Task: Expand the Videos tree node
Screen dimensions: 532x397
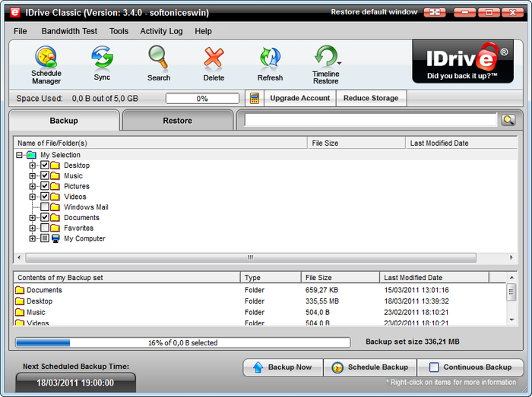Action: [32, 197]
